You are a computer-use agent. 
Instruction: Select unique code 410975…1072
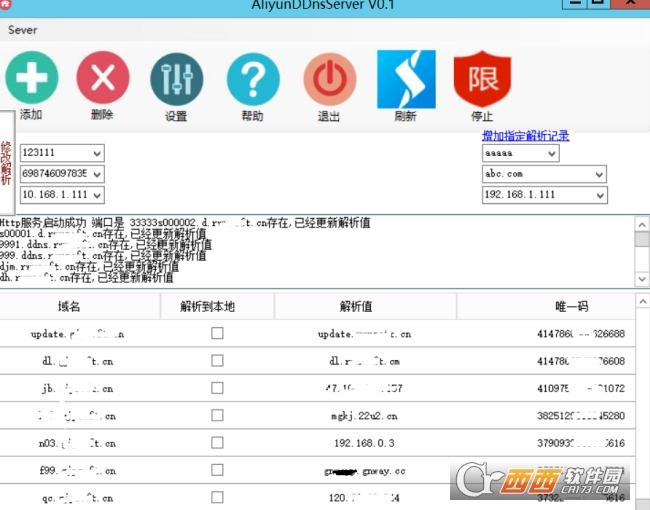click(x=581, y=389)
